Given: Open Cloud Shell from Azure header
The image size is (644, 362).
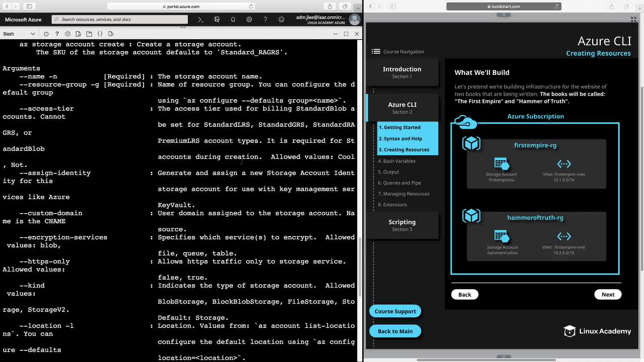Looking at the screenshot, I should tap(201, 19).
